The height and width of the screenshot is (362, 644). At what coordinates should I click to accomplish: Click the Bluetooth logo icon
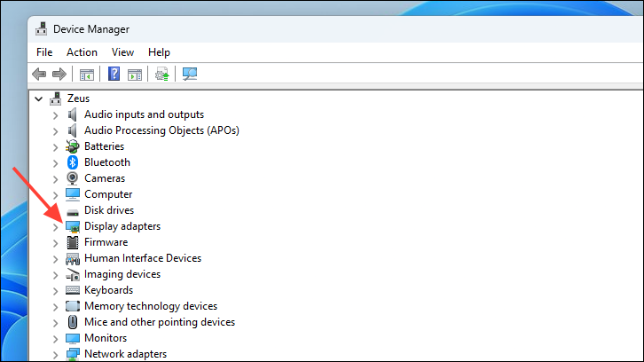pyautogui.click(x=72, y=162)
